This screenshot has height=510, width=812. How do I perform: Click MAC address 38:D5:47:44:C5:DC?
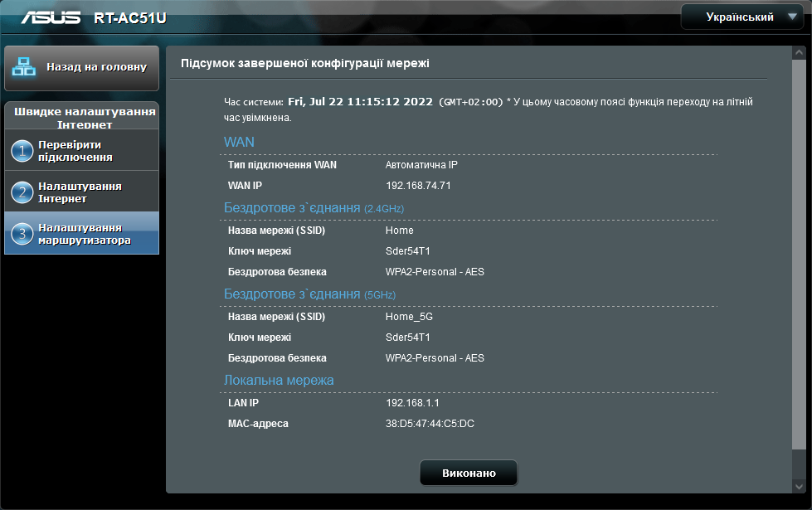[x=430, y=424]
